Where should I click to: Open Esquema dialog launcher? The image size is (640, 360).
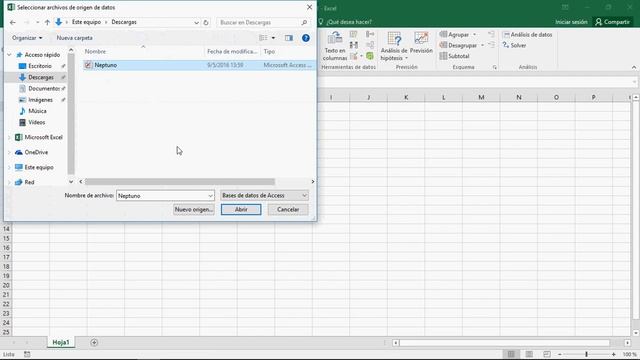[x=494, y=67]
